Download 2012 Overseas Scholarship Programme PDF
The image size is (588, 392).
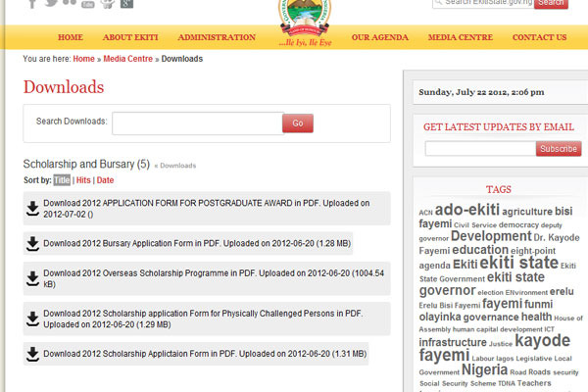coord(207,278)
